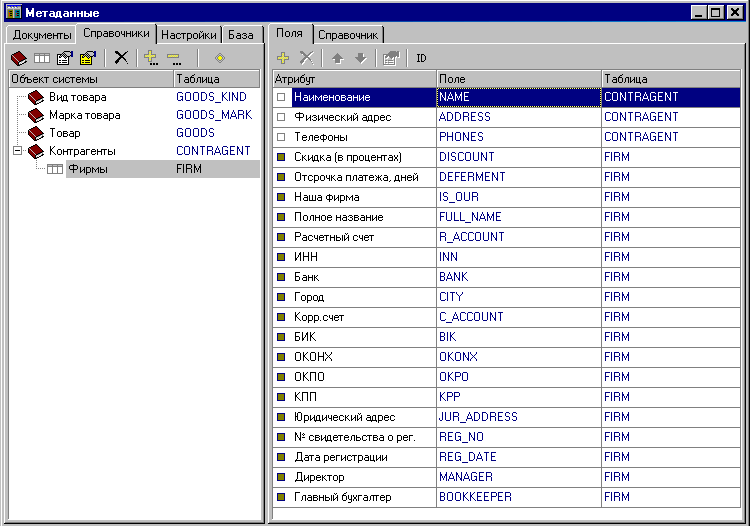
Task: Click the OKONX field cell
Action: coord(519,357)
